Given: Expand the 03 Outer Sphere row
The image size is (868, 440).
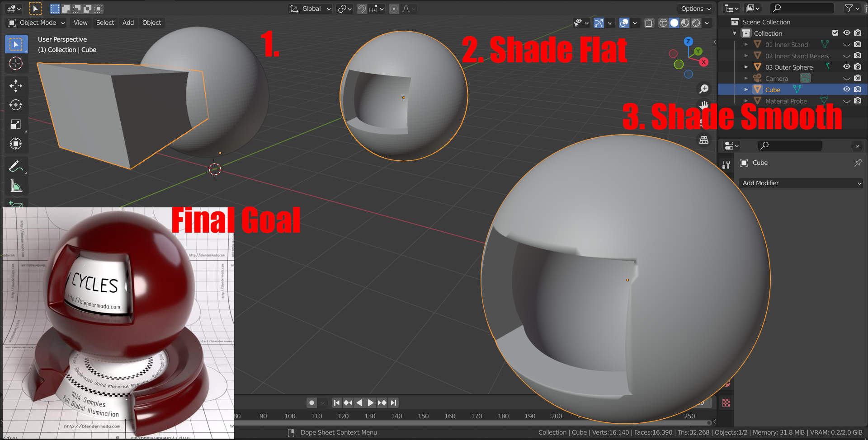Looking at the screenshot, I should pyautogui.click(x=746, y=67).
